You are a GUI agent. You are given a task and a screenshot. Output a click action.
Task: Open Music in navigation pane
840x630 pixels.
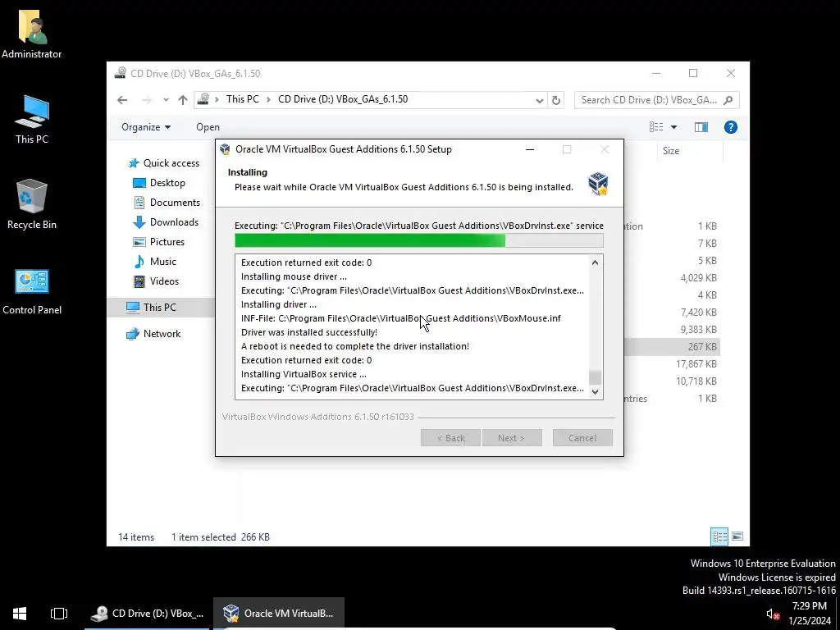tap(154, 262)
